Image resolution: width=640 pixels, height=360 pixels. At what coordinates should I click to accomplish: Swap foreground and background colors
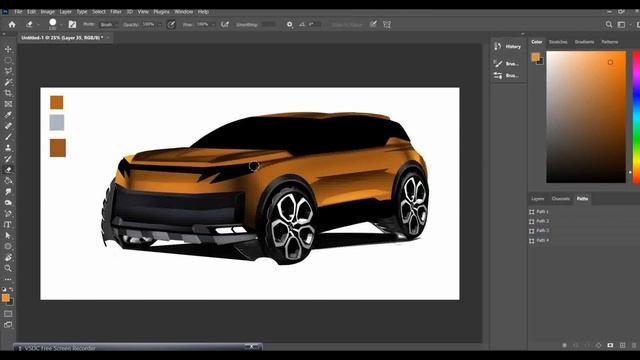pyautogui.click(x=11, y=289)
